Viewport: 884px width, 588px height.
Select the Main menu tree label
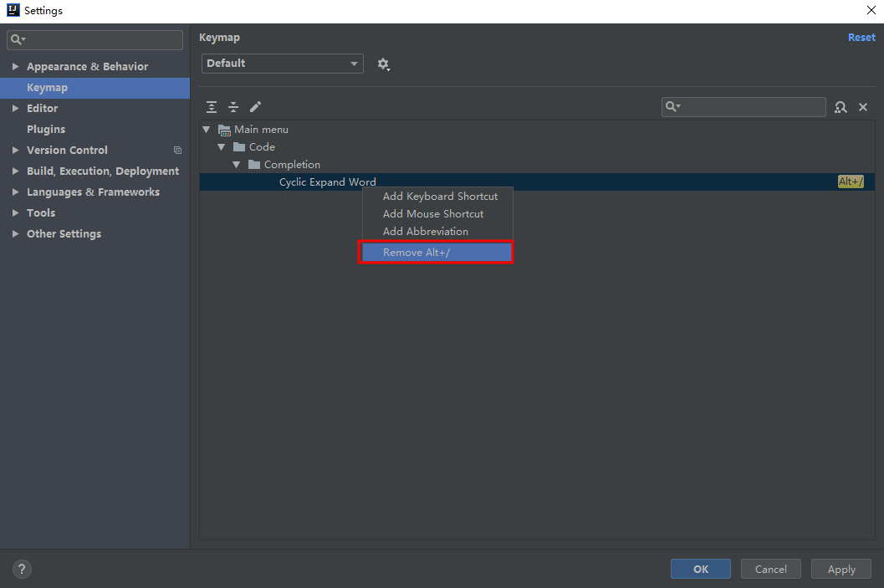[x=261, y=130]
